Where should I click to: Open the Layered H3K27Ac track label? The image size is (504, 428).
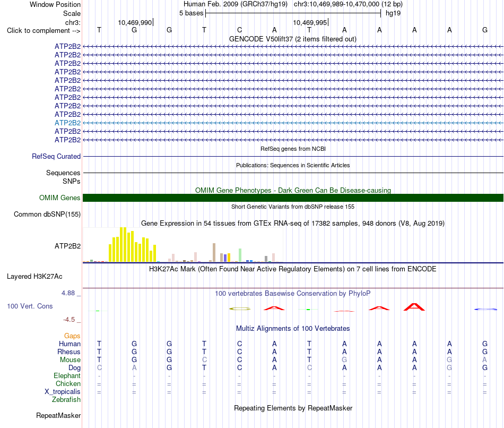(34, 277)
